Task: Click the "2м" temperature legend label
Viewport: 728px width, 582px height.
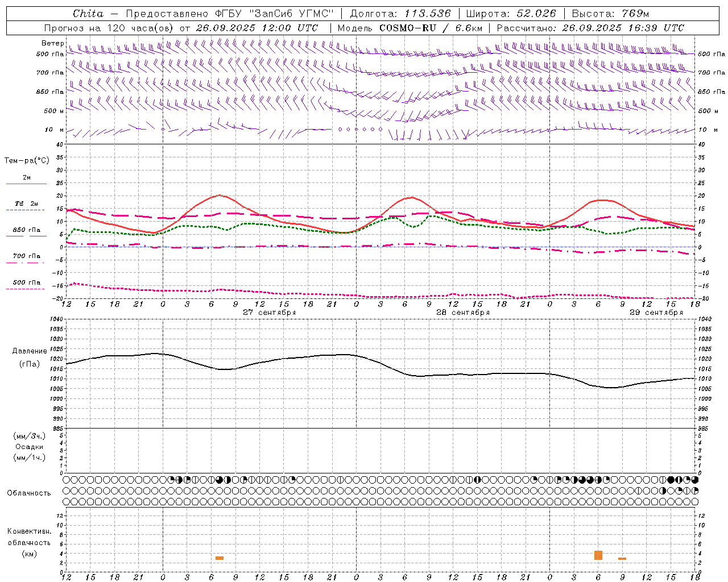Action: pos(27,177)
